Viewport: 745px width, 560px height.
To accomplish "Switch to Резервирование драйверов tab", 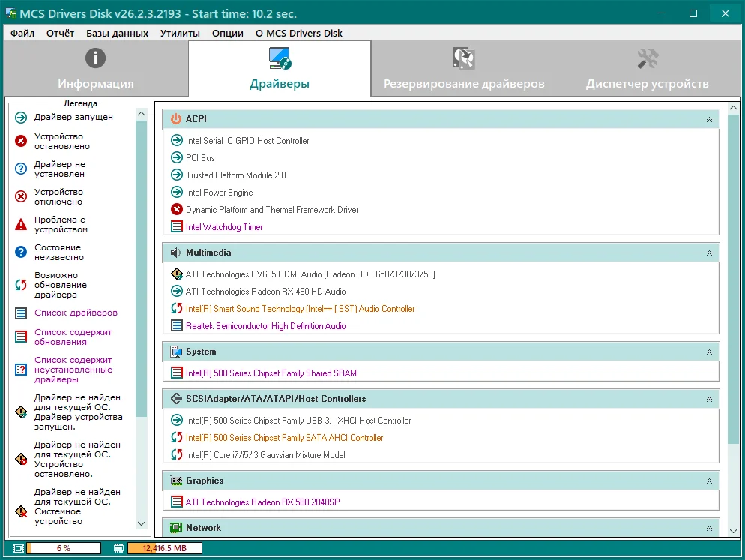I will (464, 69).
